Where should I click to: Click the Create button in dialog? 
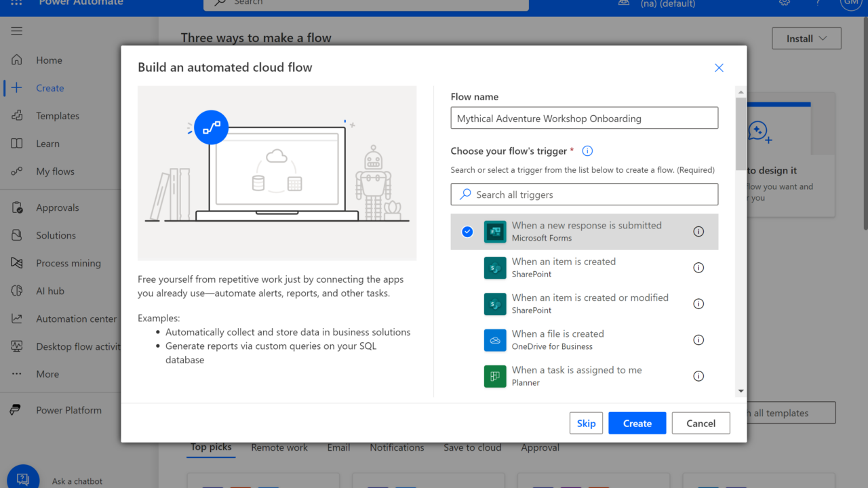[x=637, y=424]
